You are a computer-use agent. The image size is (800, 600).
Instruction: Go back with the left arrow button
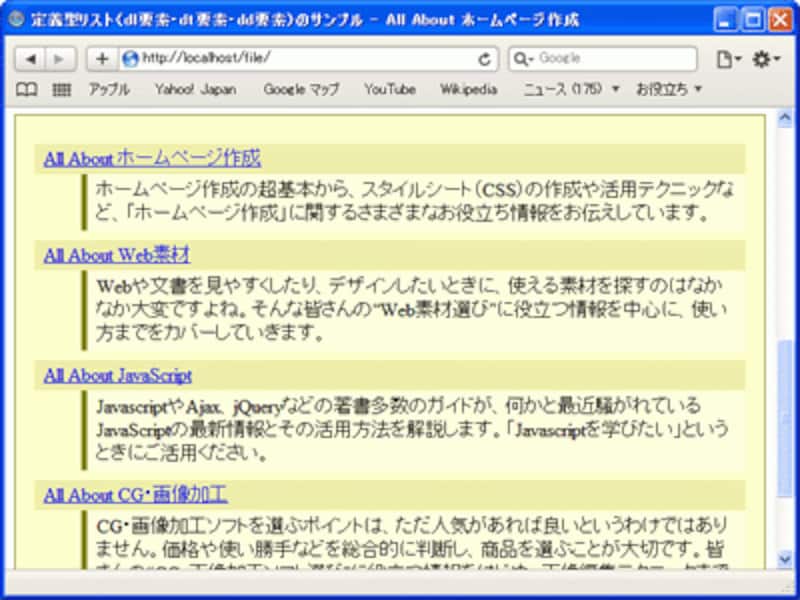click(x=31, y=59)
